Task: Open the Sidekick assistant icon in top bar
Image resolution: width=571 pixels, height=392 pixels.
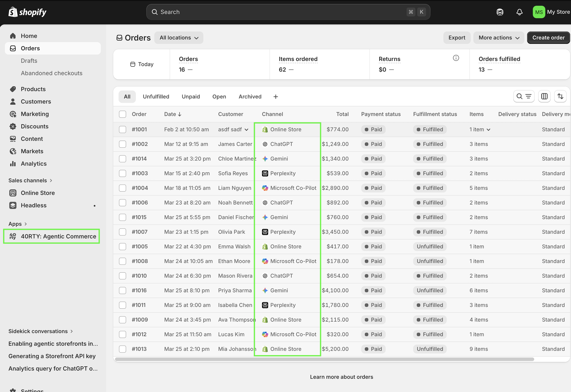Action: 500,12
